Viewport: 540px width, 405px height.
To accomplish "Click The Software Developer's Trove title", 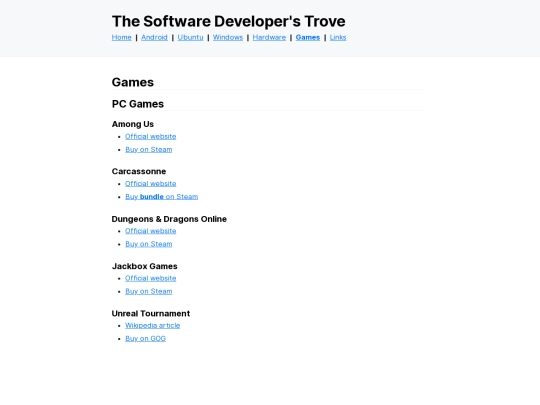I will 229,21.
